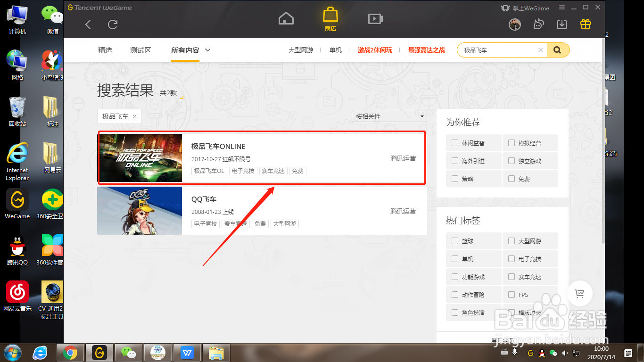This screenshot has height=362, width=644.
Task: Check the 海外引进 checkbox
Action: pos(455,161)
